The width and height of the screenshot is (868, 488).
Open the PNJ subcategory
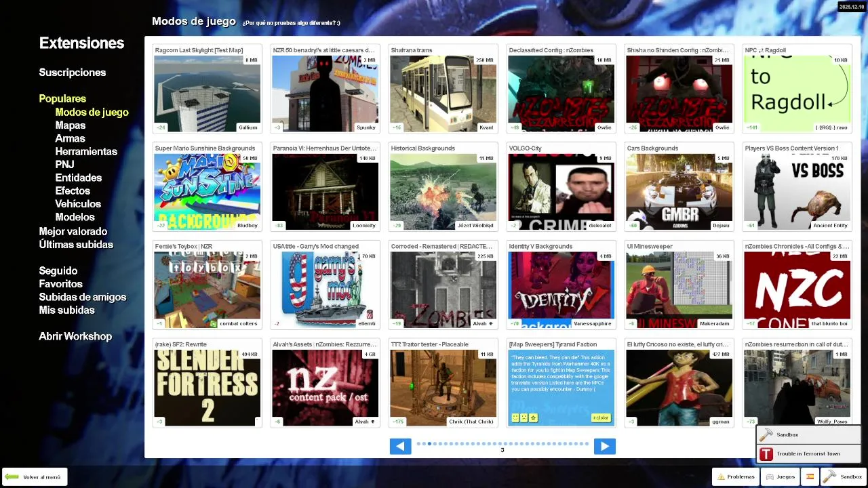click(64, 165)
